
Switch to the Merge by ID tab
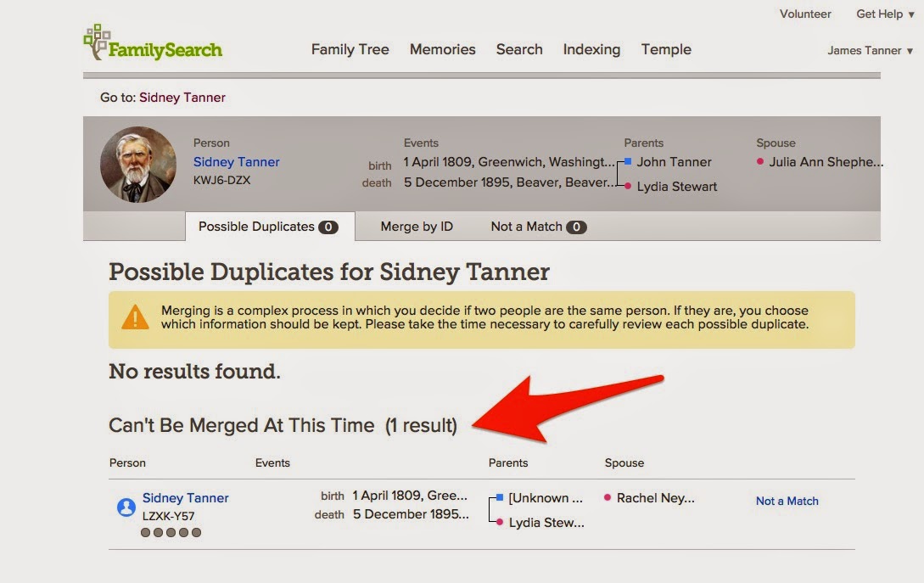(x=417, y=227)
